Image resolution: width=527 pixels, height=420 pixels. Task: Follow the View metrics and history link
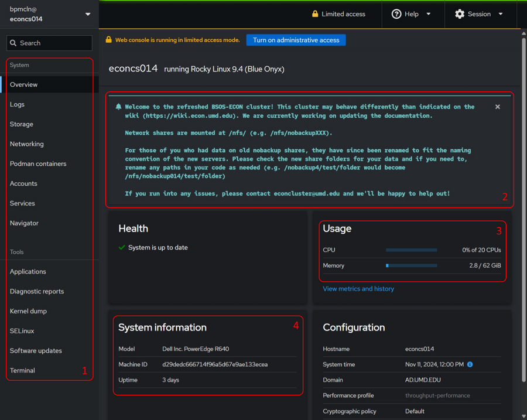pyautogui.click(x=358, y=289)
